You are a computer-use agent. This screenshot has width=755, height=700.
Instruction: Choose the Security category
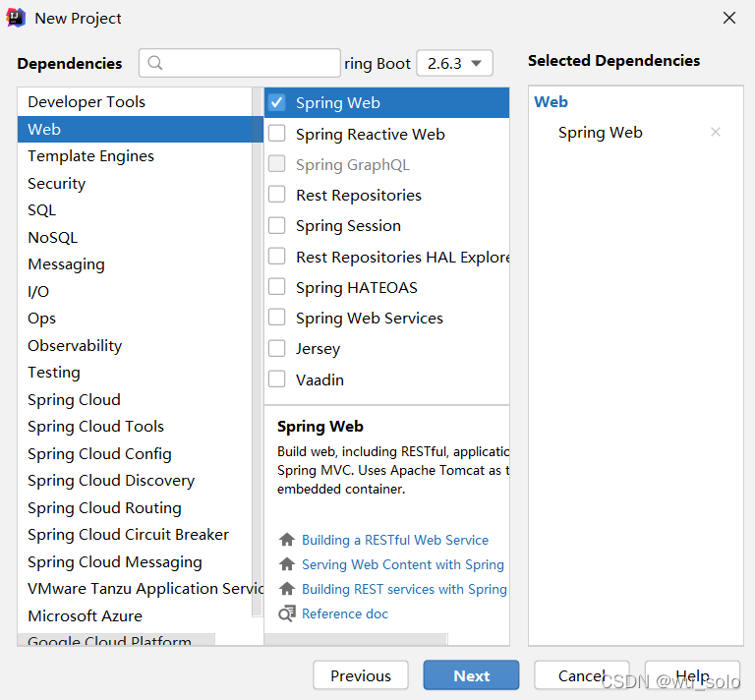(135, 184)
